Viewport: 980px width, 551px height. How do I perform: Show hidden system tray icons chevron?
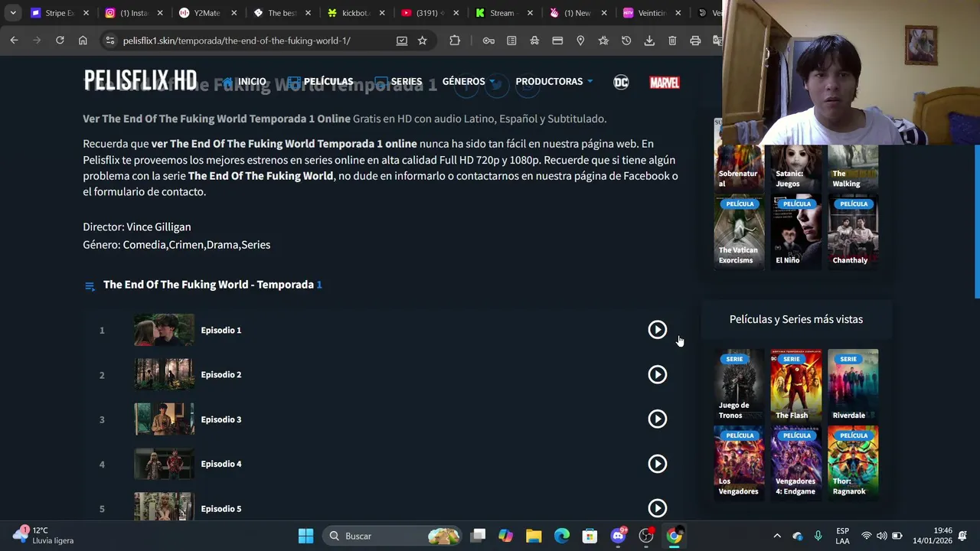click(x=777, y=536)
